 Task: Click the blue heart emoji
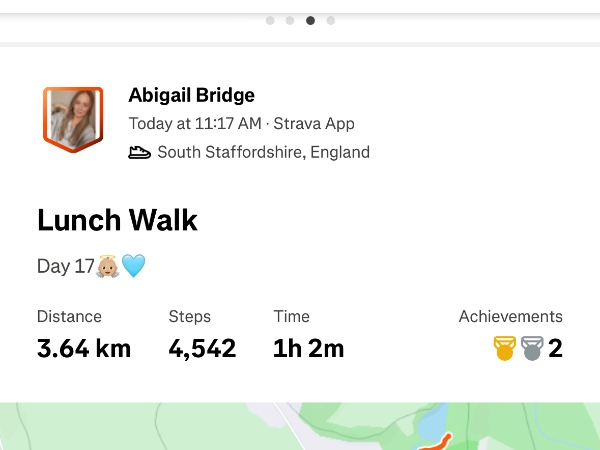[133, 266]
